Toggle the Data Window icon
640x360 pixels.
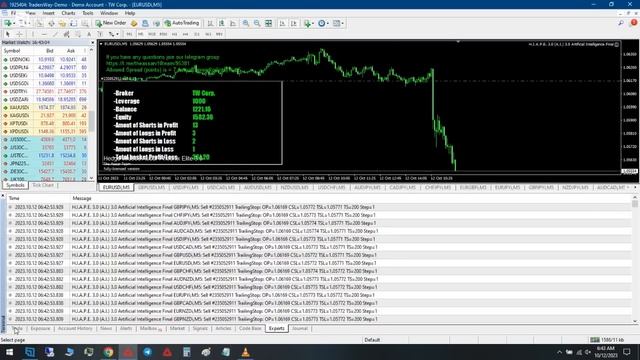point(51,23)
